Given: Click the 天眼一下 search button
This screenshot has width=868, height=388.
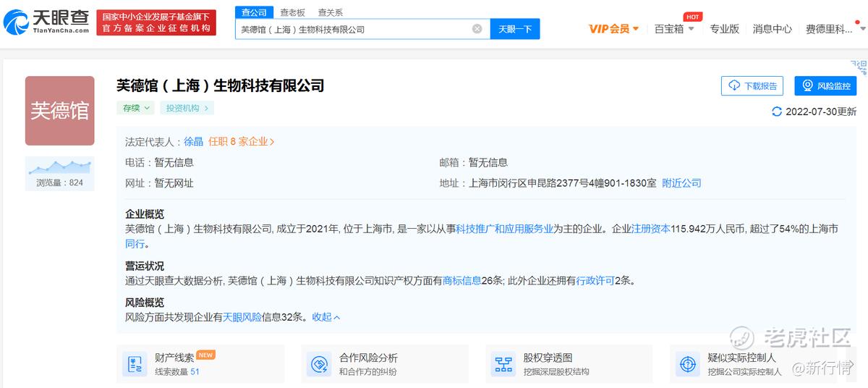Looking at the screenshot, I should pyautogui.click(x=515, y=29).
